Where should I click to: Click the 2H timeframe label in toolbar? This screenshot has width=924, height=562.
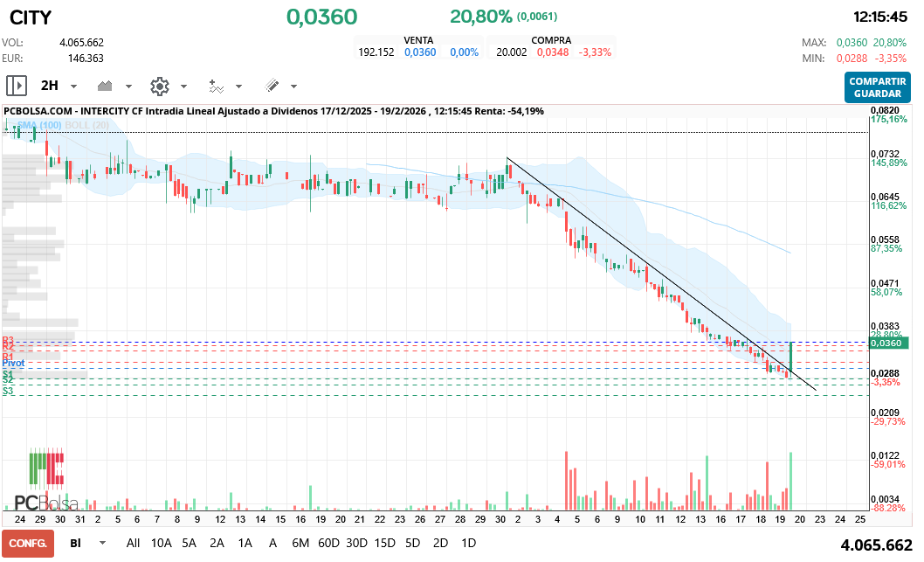50,86
